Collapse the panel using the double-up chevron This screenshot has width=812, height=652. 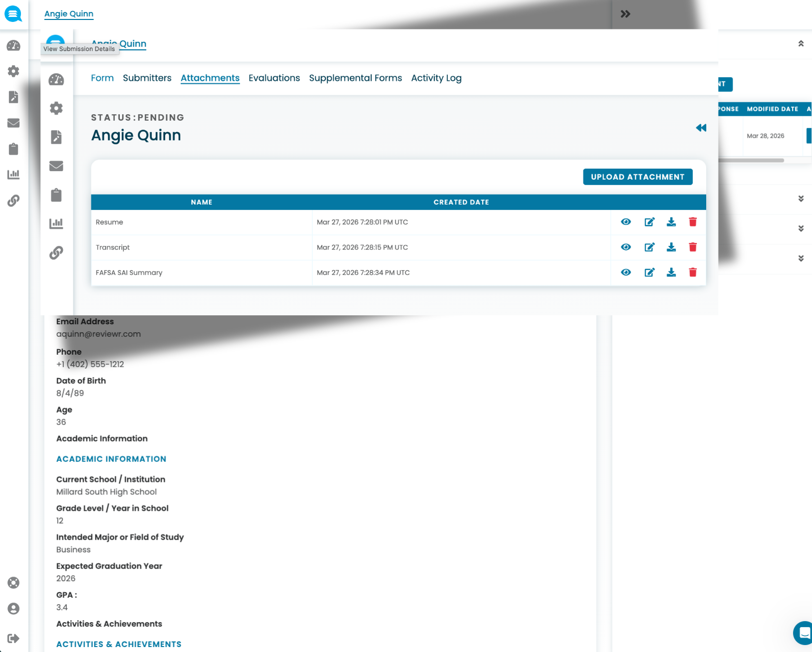[x=801, y=43]
